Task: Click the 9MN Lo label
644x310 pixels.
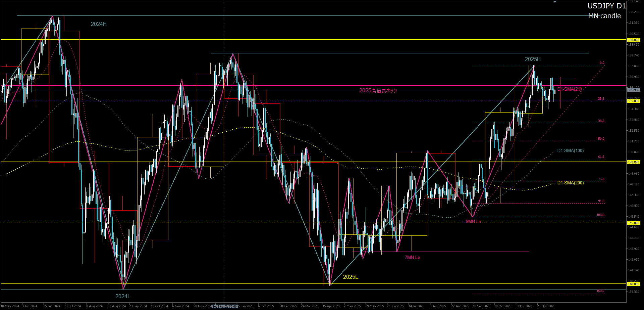Action: tap(473, 221)
